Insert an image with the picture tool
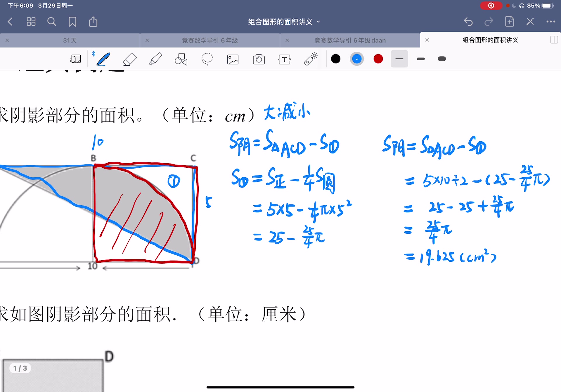561x392 pixels. pyautogui.click(x=233, y=59)
